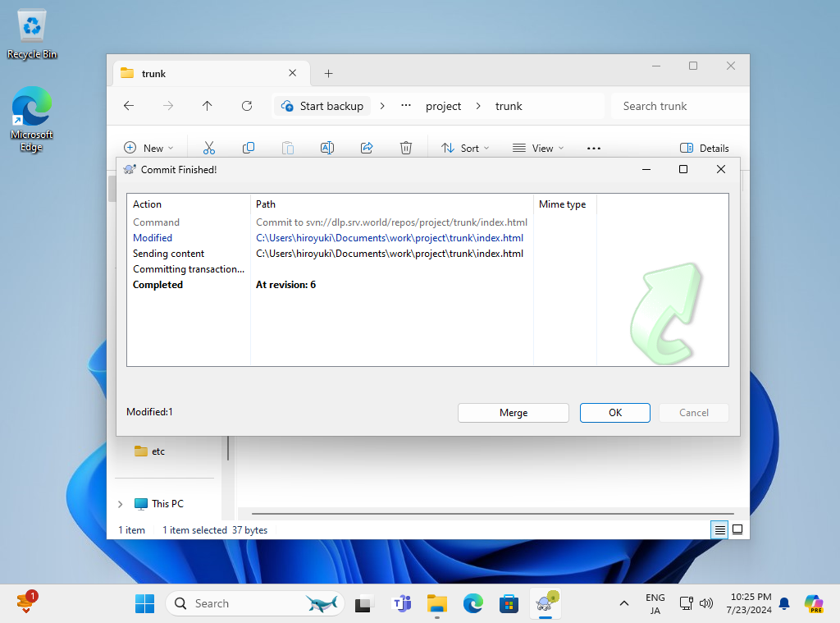Click the Delete trash icon in Explorer toolbar
This screenshot has width=840, height=623.
(406, 148)
